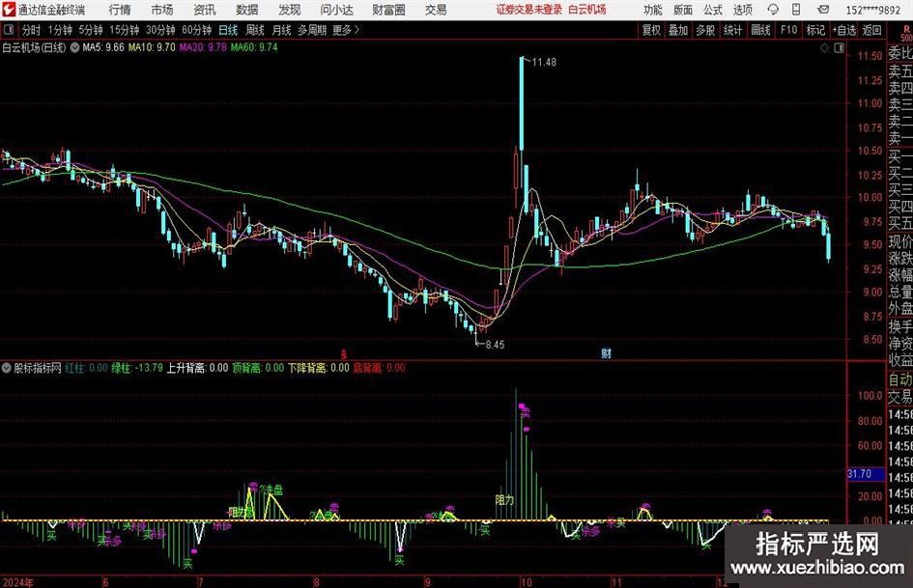Expand the 更多 periods dropdown
The image size is (913, 588).
pyautogui.click(x=346, y=30)
